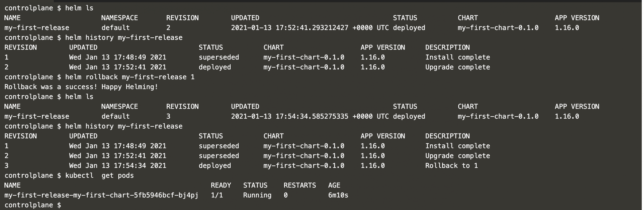The width and height of the screenshot is (644, 210).
Task: Click the pod name ending in bj4pj
Action: [101, 195]
